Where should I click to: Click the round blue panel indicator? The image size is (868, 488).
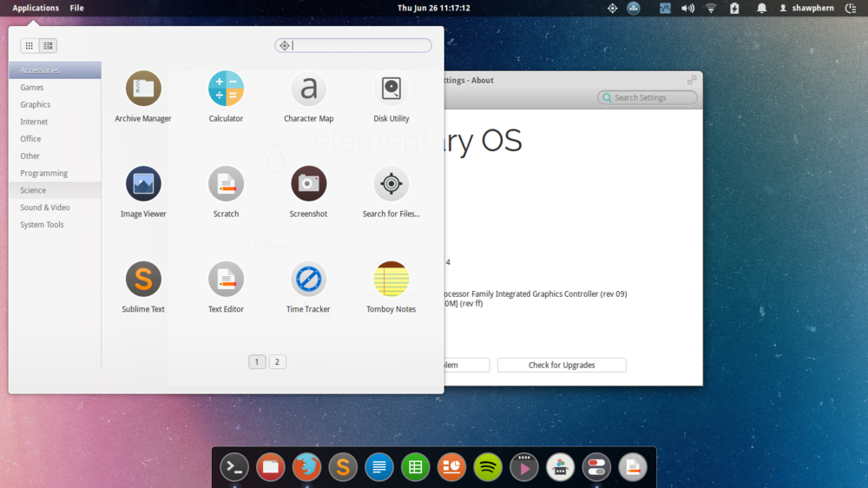click(634, 8)
